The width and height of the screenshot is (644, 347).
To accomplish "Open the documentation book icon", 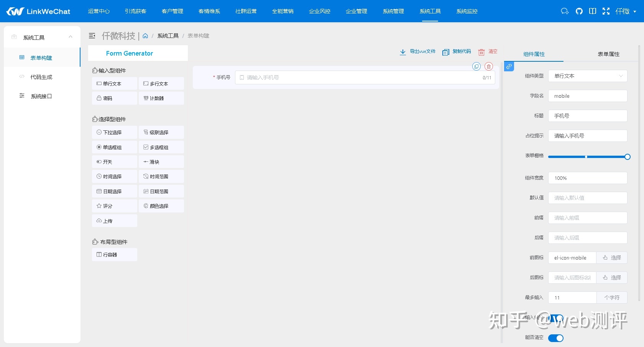I will click(593, 11).
